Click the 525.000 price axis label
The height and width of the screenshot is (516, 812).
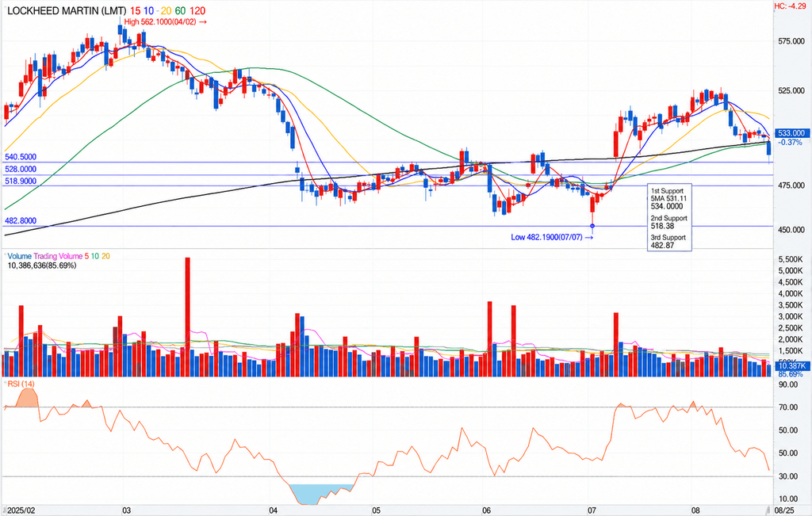tap(791, 90)
